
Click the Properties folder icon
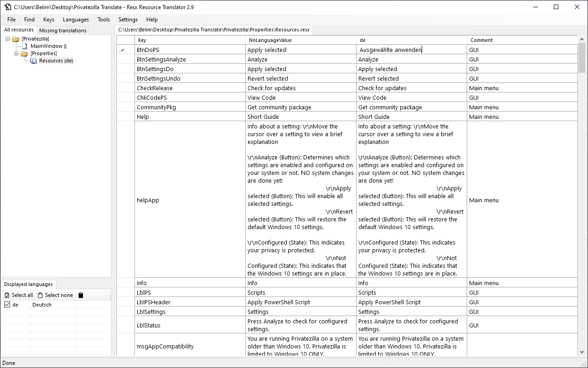(x=25, y=54)
